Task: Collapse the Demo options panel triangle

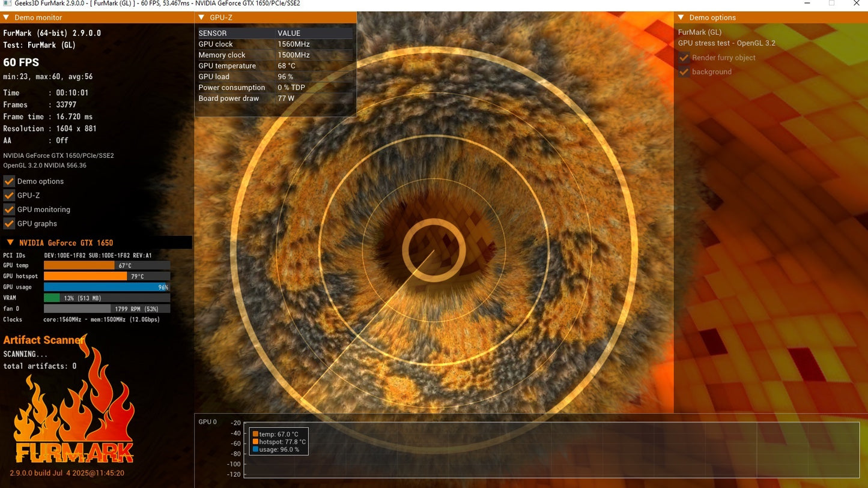Action: [681, 17]
